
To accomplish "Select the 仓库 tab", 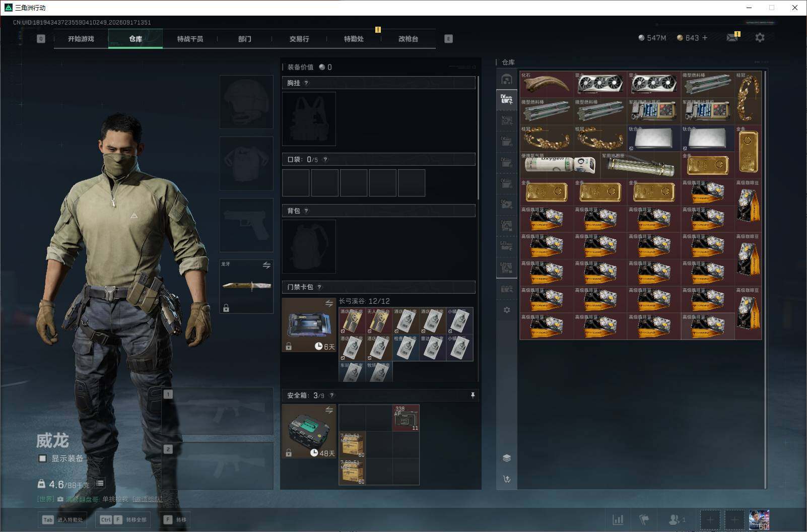I will coord(136,39).
